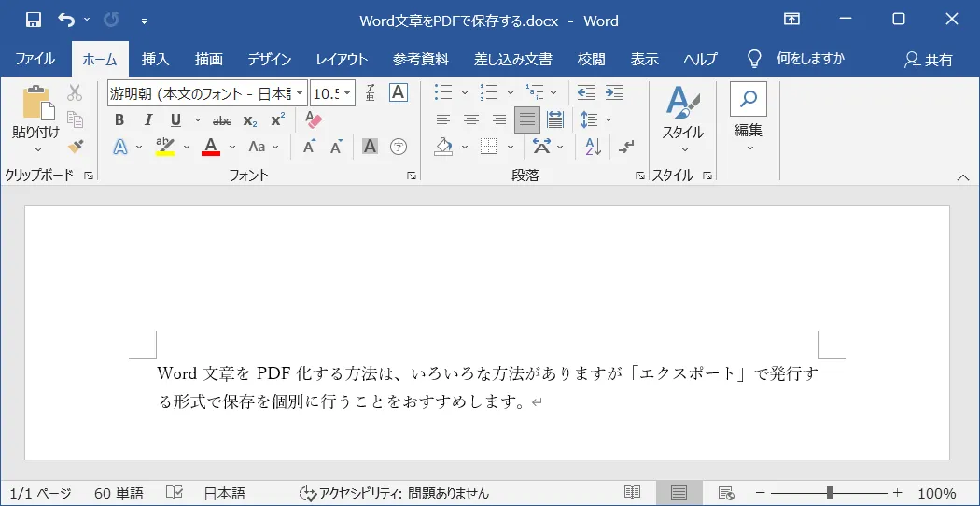
Task: Click the 日本語 language indicator
Action: (x=224, y=494)
